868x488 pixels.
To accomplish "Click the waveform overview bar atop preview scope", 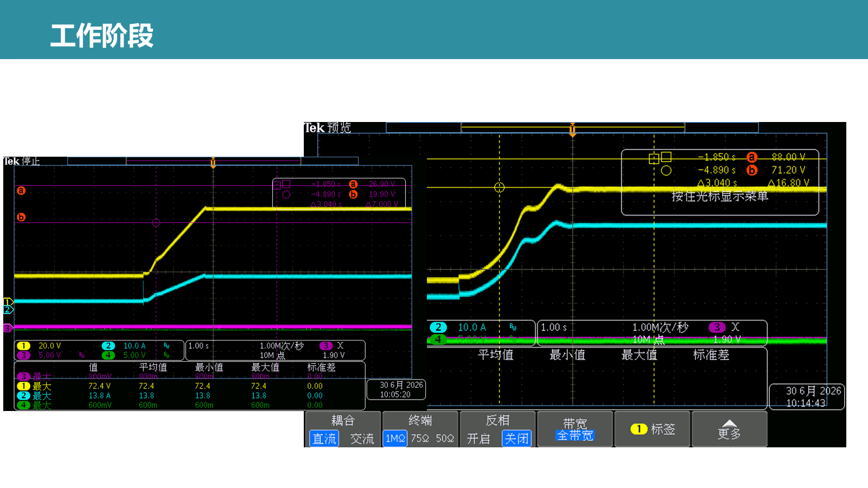I will [x=572, y=127].
